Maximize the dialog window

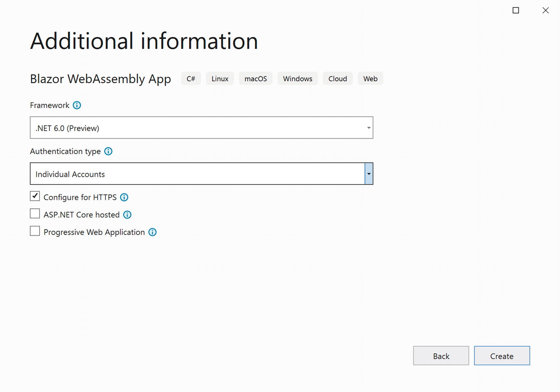click(x=516, y=10)
